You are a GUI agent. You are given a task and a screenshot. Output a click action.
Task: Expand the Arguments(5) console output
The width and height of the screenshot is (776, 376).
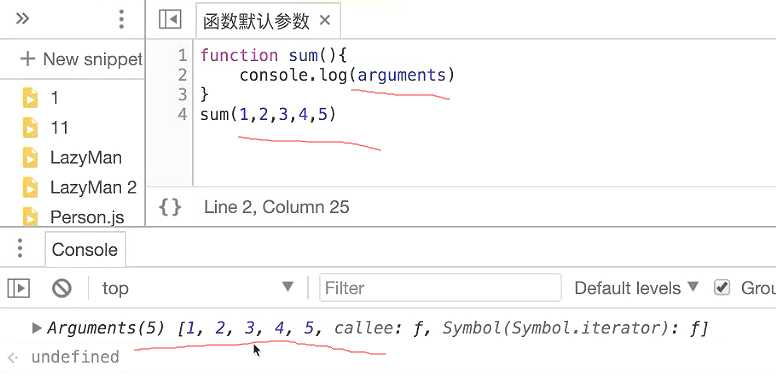(x=36, y=328)
